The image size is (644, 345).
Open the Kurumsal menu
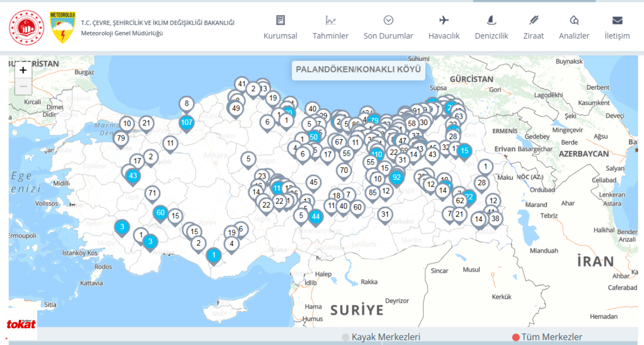pyautogui.click(x=280, y=27)
